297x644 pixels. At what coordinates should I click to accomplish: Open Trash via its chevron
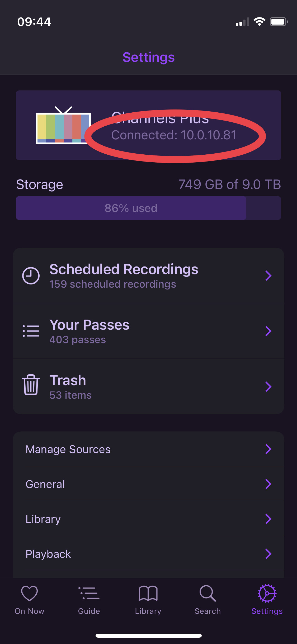(268, 387)
